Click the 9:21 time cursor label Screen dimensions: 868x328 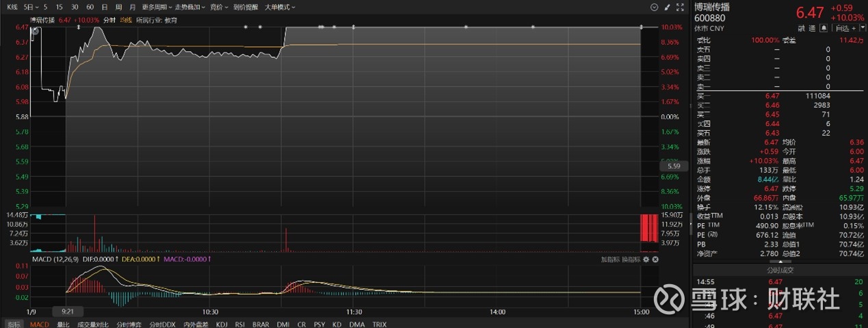pyautogui.click(x=67, y=312)
